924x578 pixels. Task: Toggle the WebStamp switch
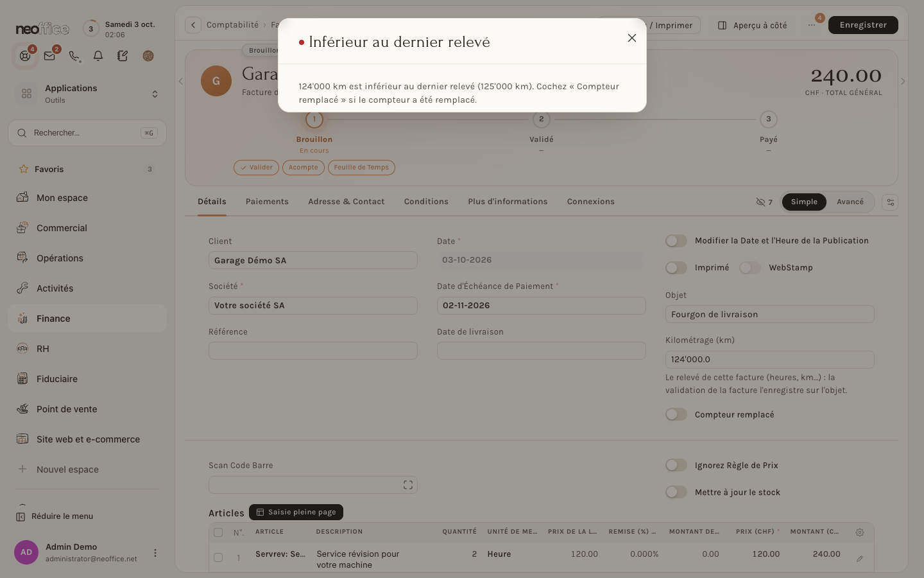(x=750, y=268)
